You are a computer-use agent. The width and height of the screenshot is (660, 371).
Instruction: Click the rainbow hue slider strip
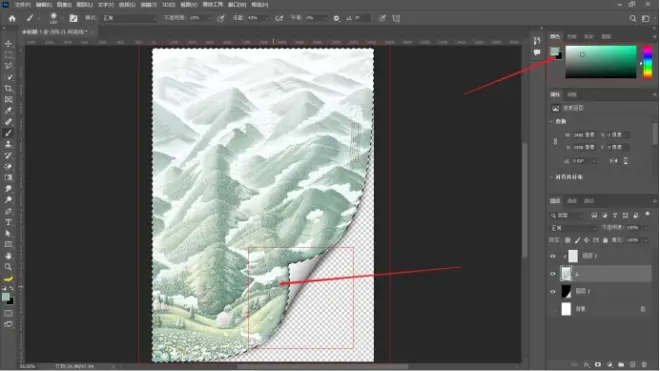648,62
